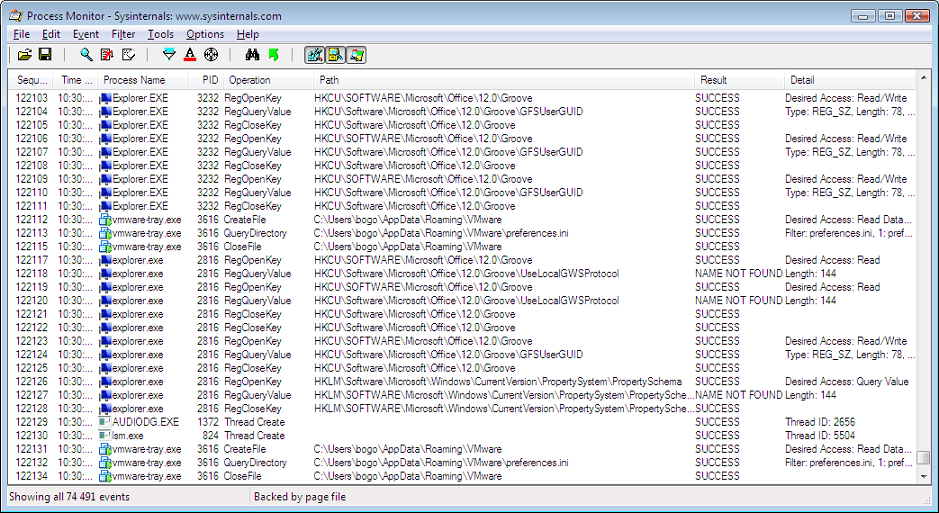Click the vmware-tray.exe icon in row 122131
Screen dimensions: 939x513
tap(106, 449)
